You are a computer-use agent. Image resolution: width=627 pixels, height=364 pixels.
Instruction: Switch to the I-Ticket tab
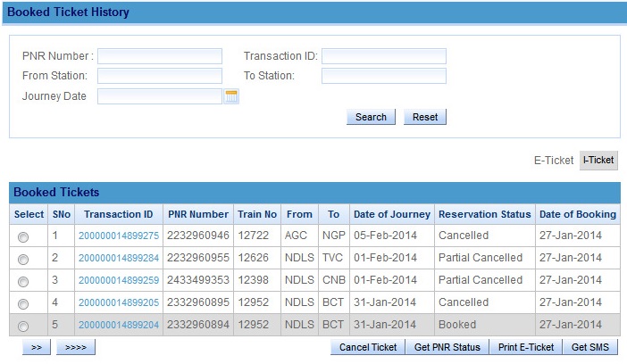click(598, 161)
